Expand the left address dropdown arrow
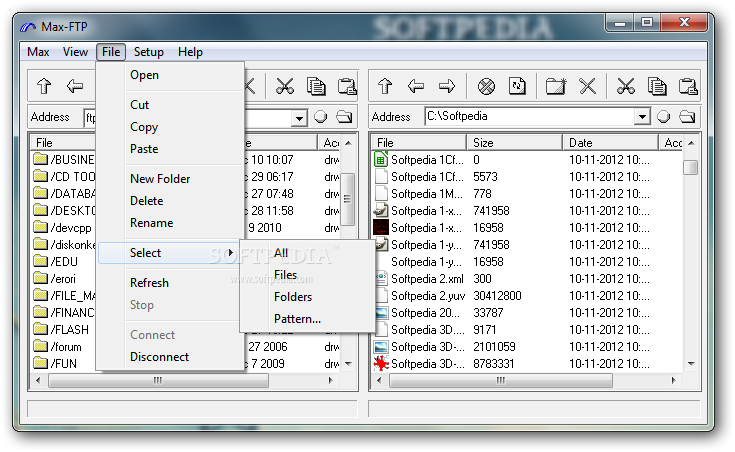This screenshot has width=735, height=452. (x=299, y=118)
